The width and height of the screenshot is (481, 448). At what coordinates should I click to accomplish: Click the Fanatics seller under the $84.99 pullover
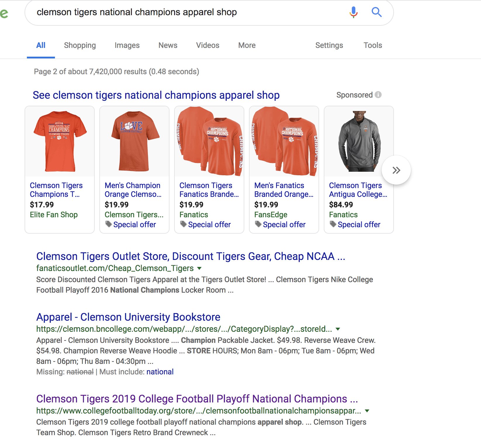pos(343,215)
